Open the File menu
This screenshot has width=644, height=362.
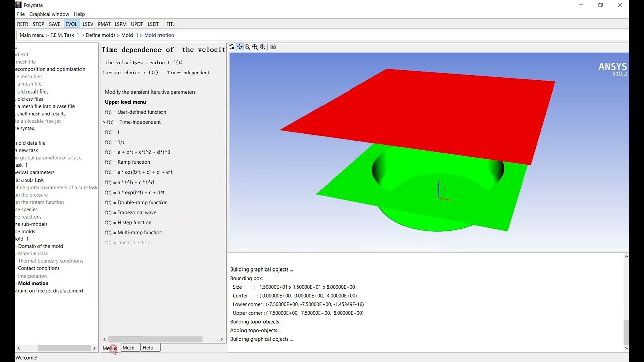(21, 14)
